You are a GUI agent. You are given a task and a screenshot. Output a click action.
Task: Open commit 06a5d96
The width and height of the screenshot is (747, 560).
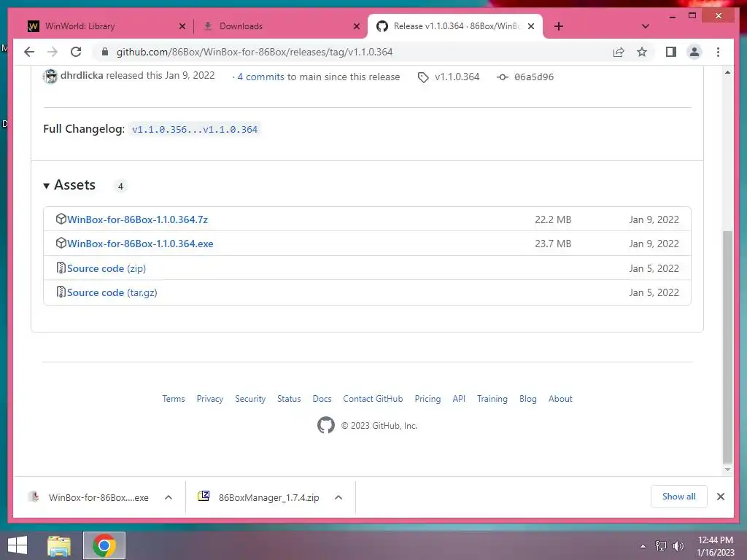(x=533, y=77)
